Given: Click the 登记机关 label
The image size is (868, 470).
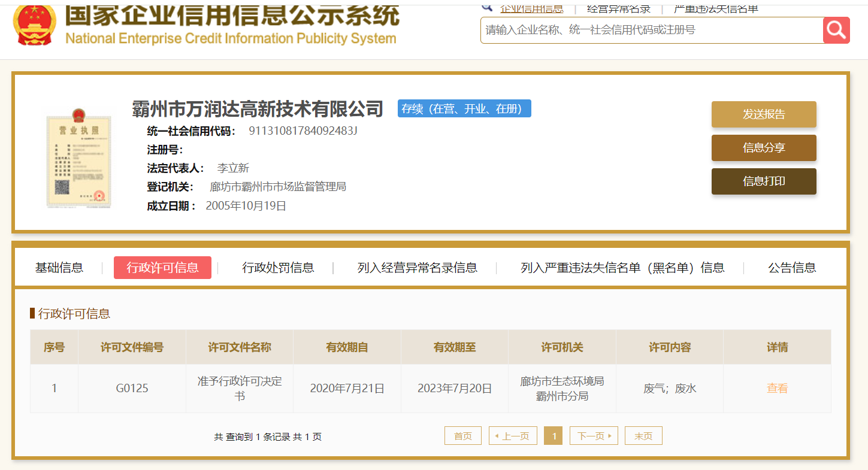Looking at the screenshot, I should [x=170, y=187].
